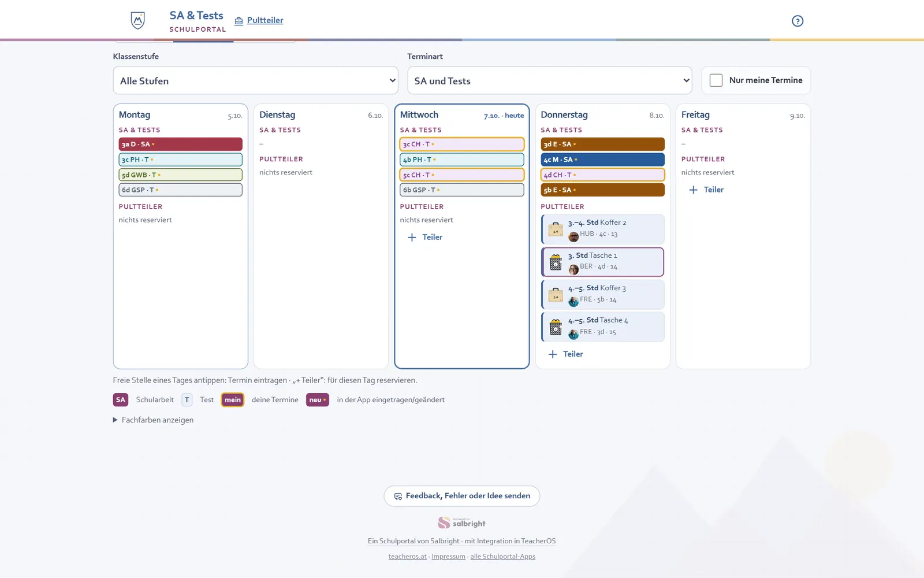924x578 pixels.
Task: Open the 4c M SA entry on Donnerstag
Action: (x=602, y=160)
